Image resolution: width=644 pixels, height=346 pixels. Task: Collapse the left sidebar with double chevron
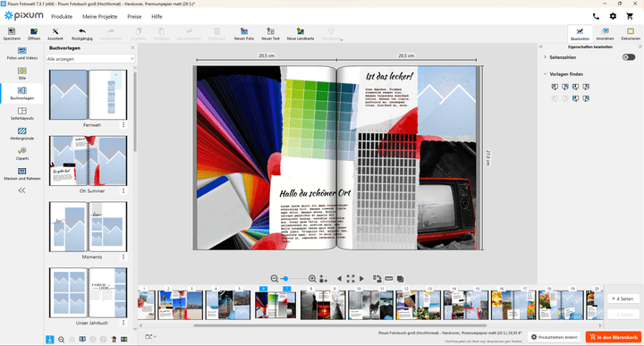coord(21,190)
